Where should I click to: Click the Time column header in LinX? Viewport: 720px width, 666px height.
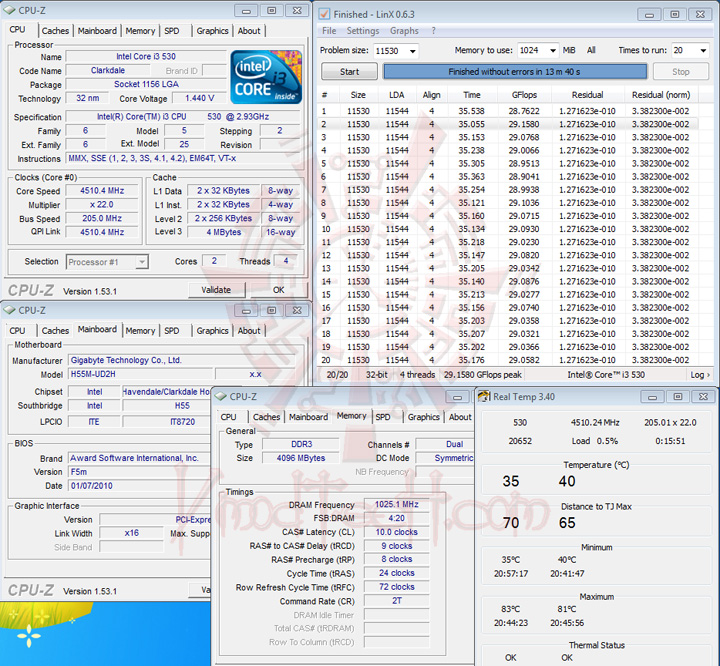click(472, 95)
